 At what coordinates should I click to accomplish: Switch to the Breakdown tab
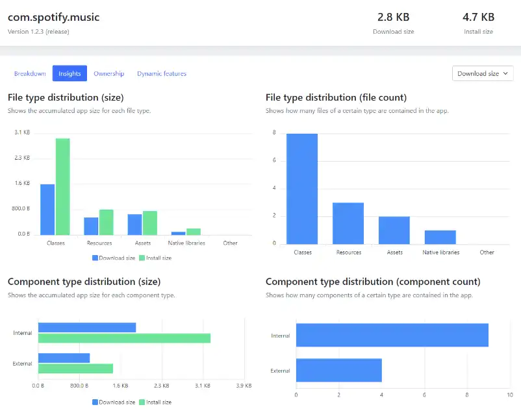[30, 73]
